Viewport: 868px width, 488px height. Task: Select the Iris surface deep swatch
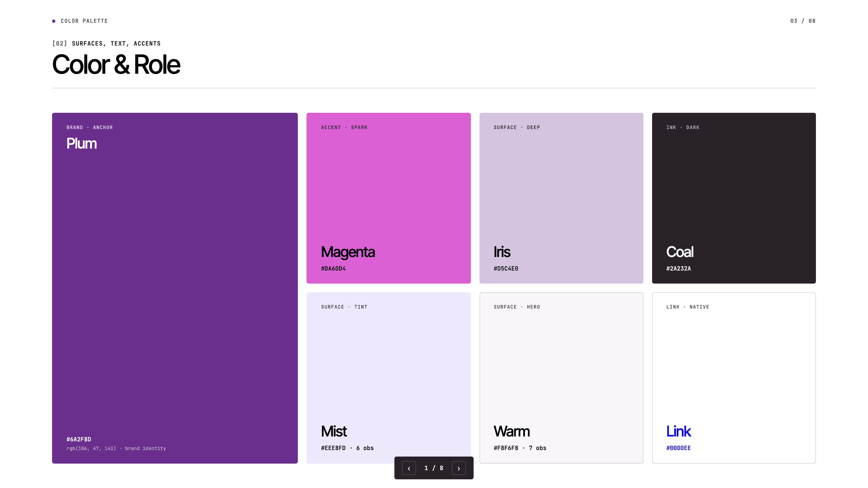pos(561,198)
